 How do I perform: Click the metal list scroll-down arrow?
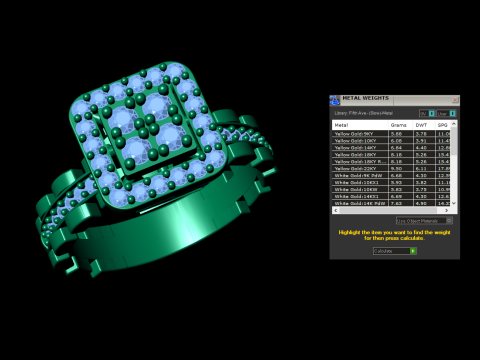tap(453, 203)
